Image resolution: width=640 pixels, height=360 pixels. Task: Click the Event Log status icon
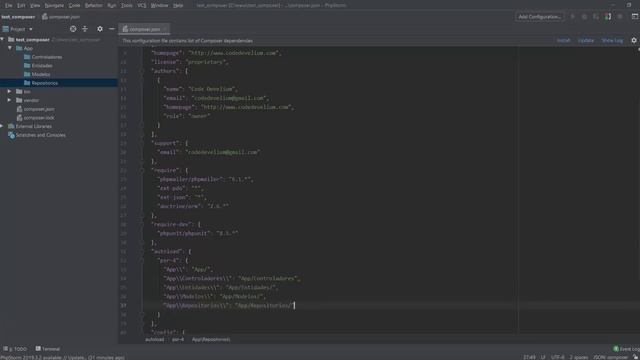616,349
